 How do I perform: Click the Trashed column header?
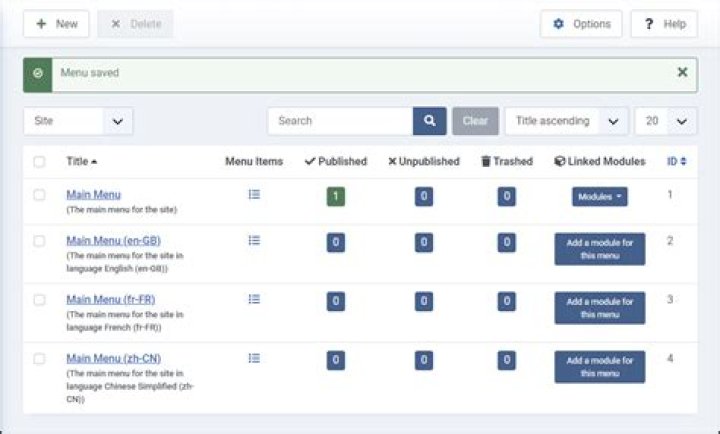507,161
